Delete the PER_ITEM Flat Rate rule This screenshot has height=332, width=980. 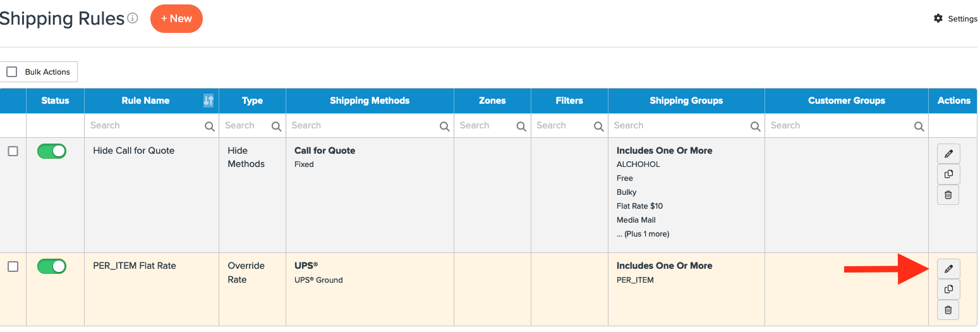948,309
